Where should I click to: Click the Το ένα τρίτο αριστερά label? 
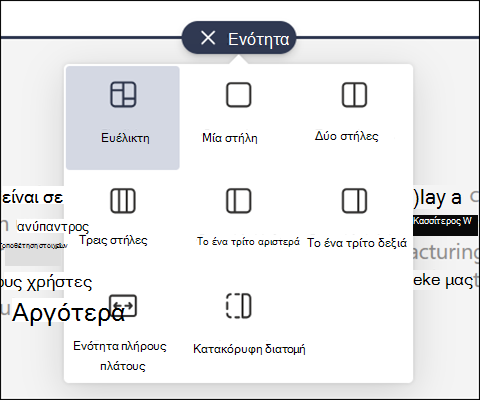[x=248, y=241]
